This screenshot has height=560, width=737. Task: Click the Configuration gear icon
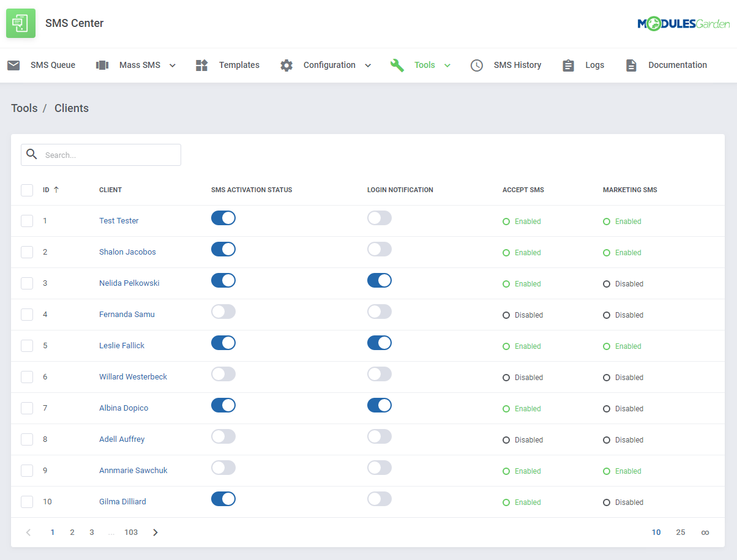coord(286,64)
